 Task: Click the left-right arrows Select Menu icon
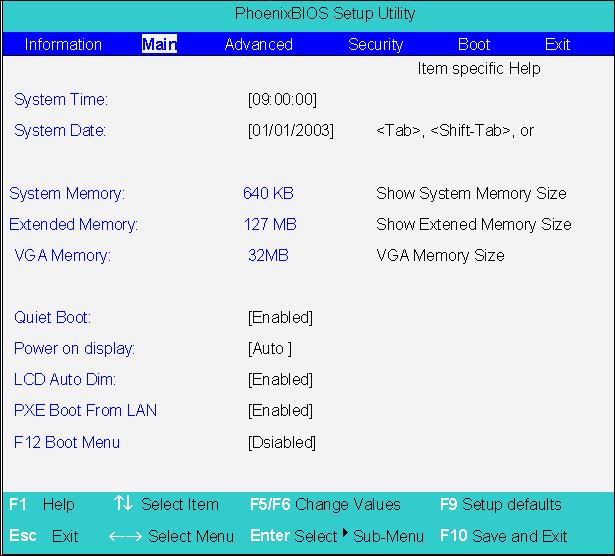tap(125, 536)
